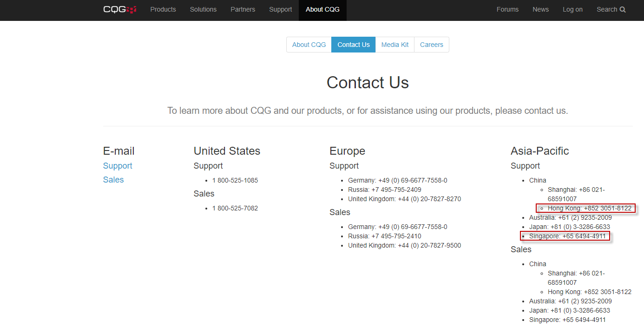Select Singapore number under Asia-Pacific Support

(567, 236)
